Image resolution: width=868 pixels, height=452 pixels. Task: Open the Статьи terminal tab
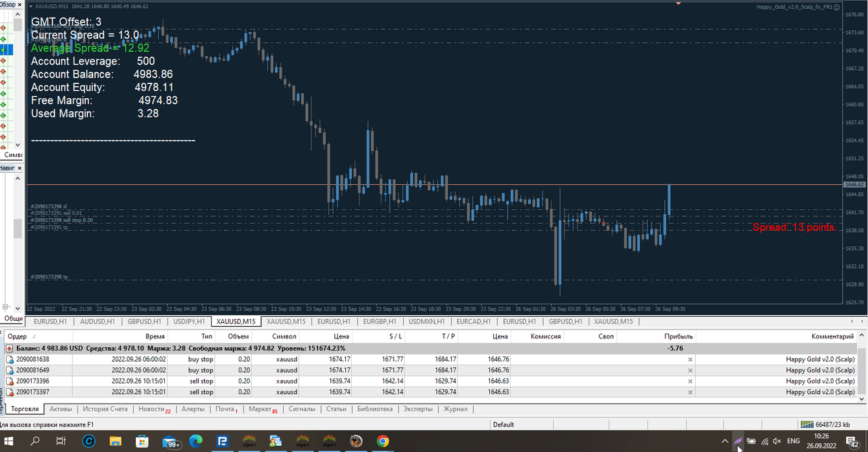(x=336, y=409)
